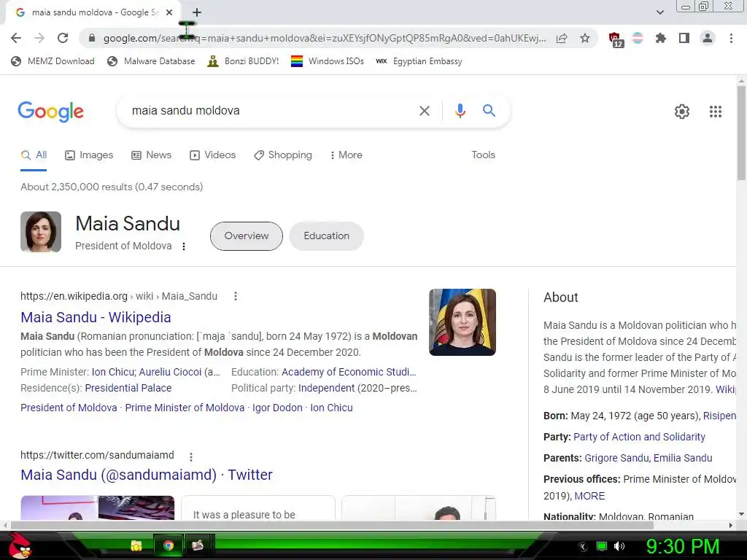The height and width of the screenshot is (560, 747).
Task: Clear the search query with X
Action: pyautogui.click(x=424, y=111)
